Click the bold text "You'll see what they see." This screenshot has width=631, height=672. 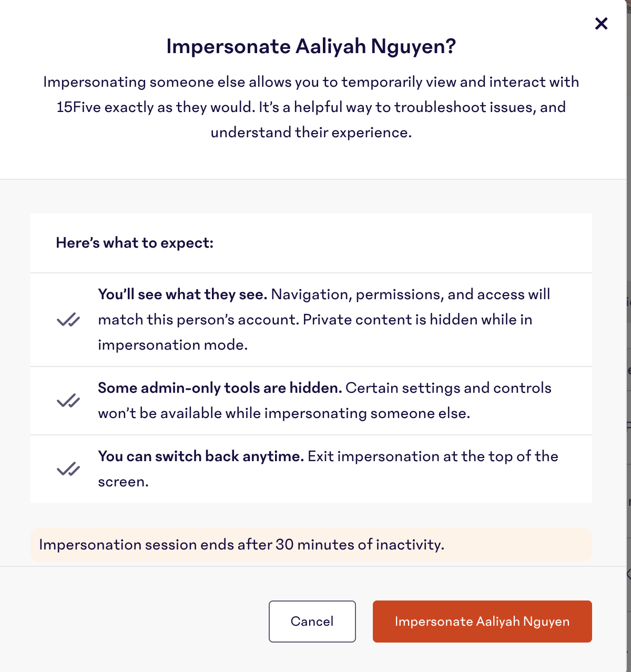[182, 294]
